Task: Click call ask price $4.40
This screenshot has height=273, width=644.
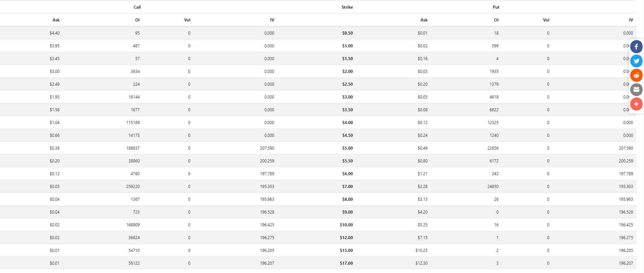Action: (x=55, y=33)
